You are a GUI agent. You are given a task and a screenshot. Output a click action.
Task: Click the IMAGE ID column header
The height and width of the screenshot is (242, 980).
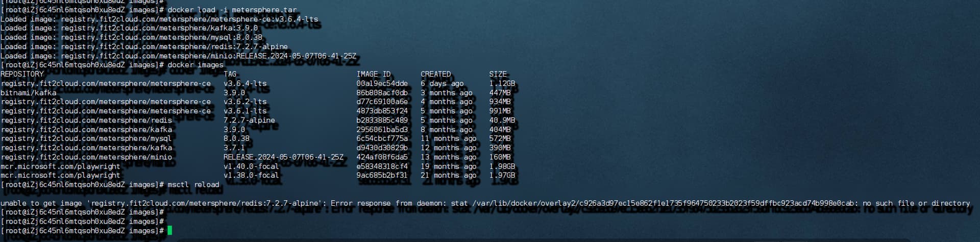pos(374,74)
